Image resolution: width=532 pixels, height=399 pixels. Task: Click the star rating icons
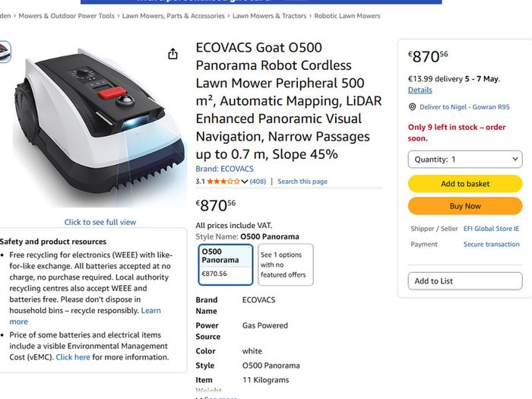[x=223, y=181]
